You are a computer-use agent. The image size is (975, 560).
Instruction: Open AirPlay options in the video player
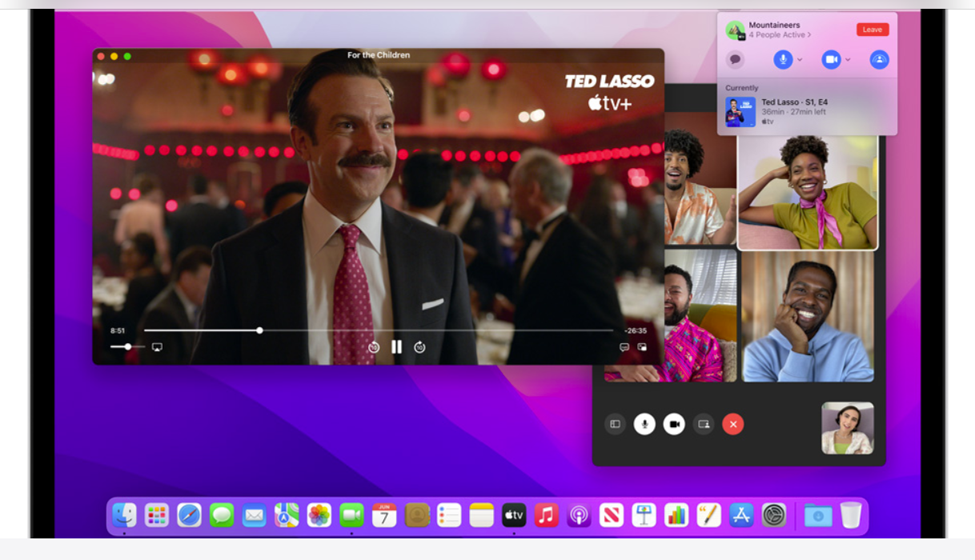tap(157, 347)
